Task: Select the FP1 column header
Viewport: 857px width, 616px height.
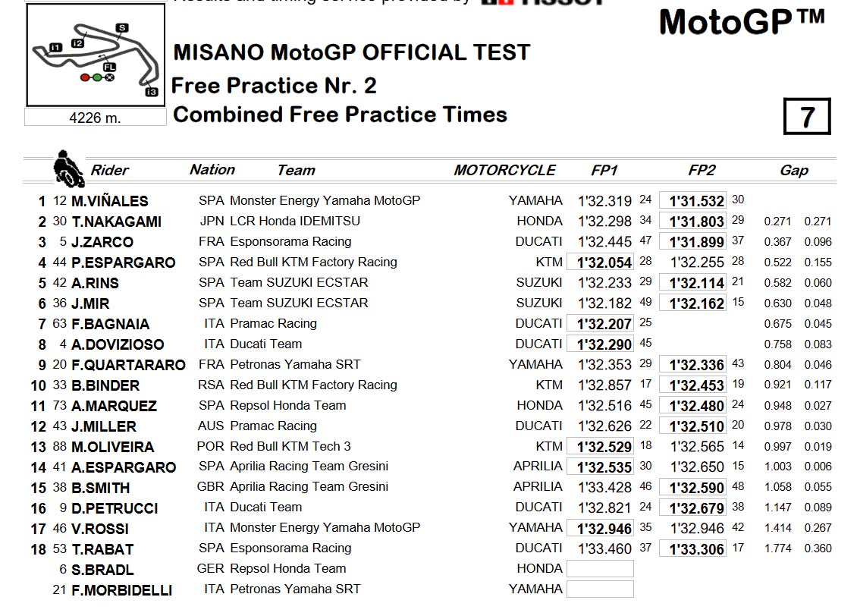Action: click(x=604, y=170)
